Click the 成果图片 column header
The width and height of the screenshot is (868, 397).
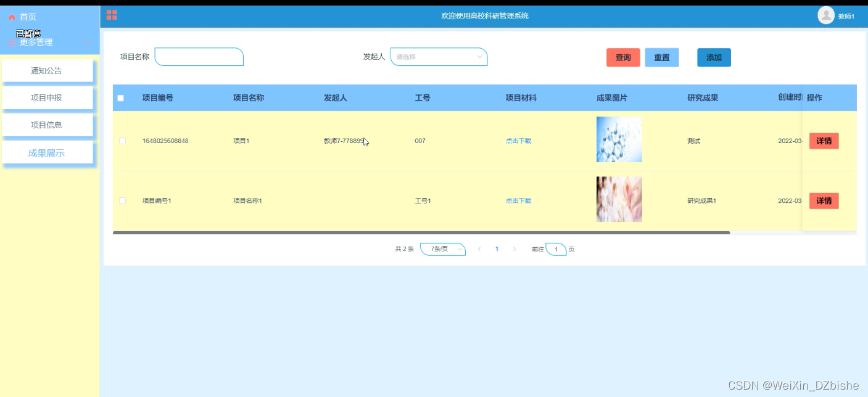[612, 98]
